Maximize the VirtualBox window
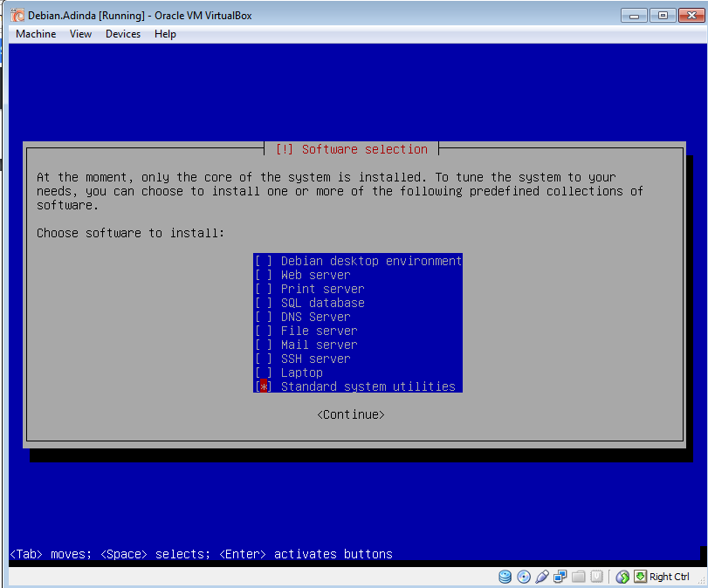 point(663,16)
